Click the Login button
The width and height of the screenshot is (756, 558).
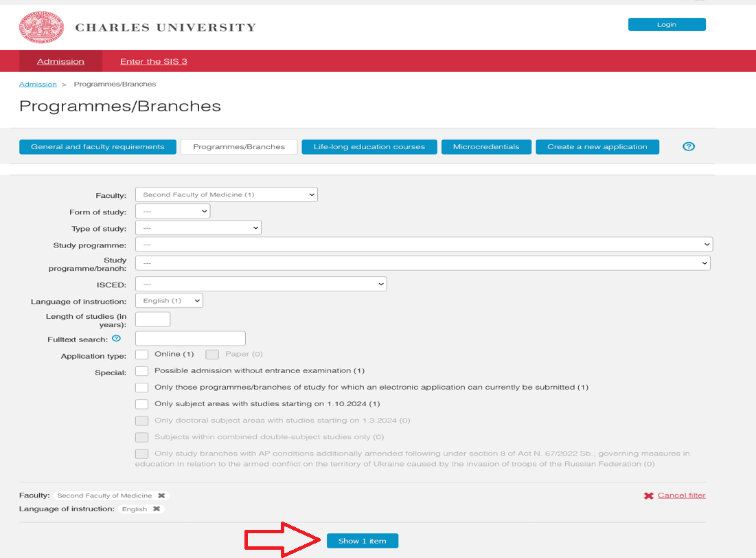[x=667, y=25]
